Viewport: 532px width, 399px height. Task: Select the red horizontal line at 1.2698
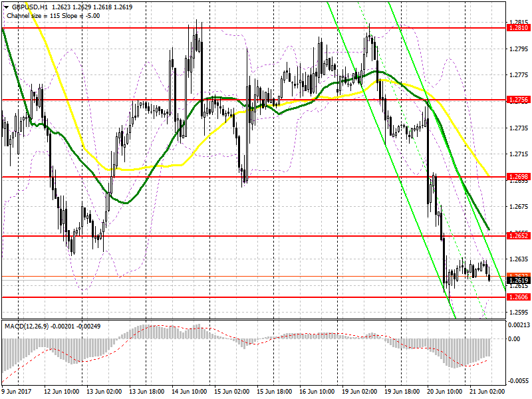(254, 177)
